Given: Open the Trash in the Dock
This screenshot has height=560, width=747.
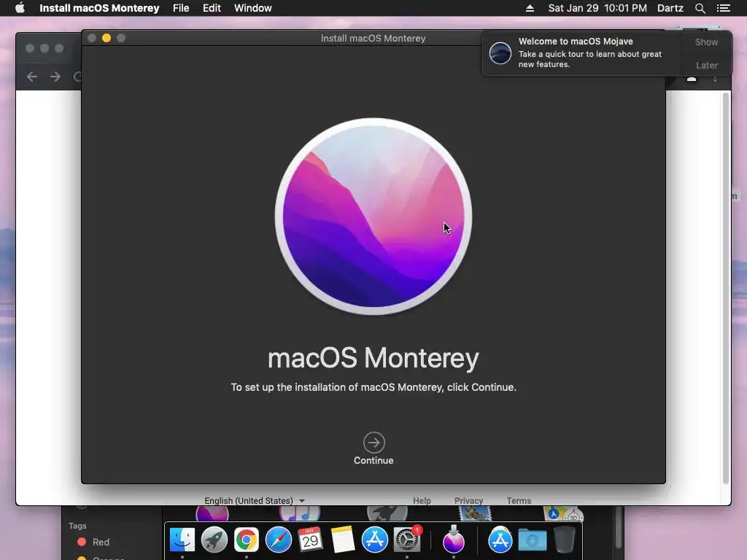Looking at the screenshot, I should click(564, 540).
